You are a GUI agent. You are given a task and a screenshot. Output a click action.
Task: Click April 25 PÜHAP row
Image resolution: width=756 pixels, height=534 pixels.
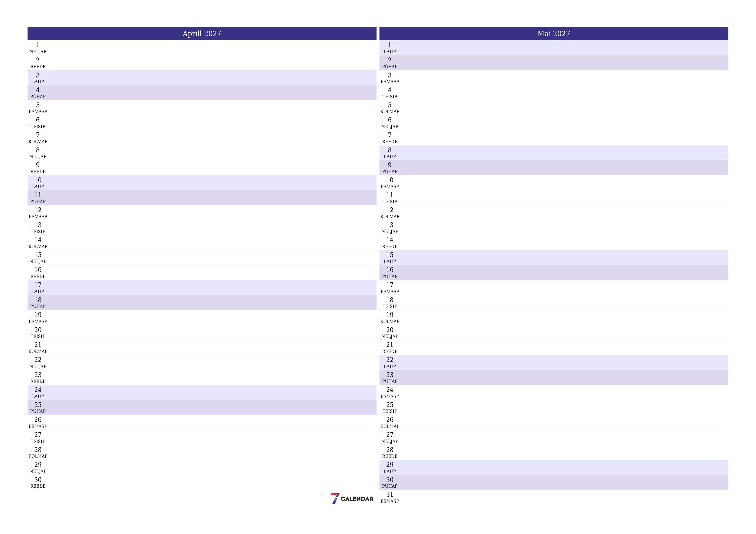[x=202, y=407]
